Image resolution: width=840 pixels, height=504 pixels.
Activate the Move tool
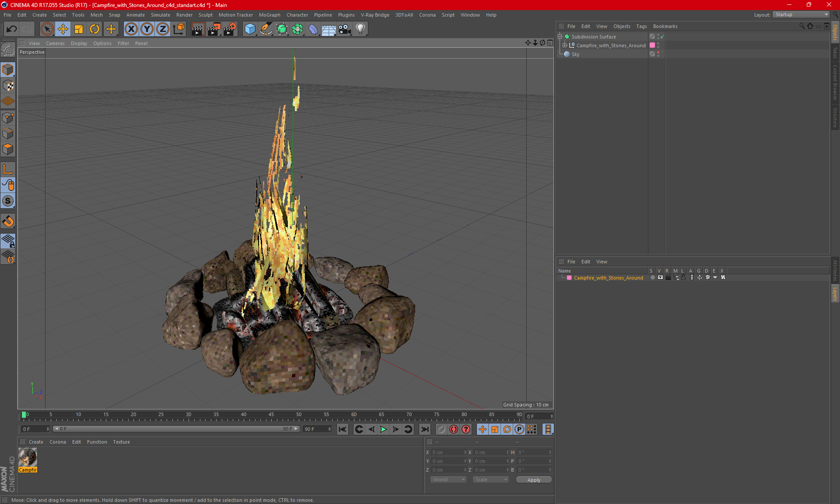pyautogui.click(x=63, y=29)
